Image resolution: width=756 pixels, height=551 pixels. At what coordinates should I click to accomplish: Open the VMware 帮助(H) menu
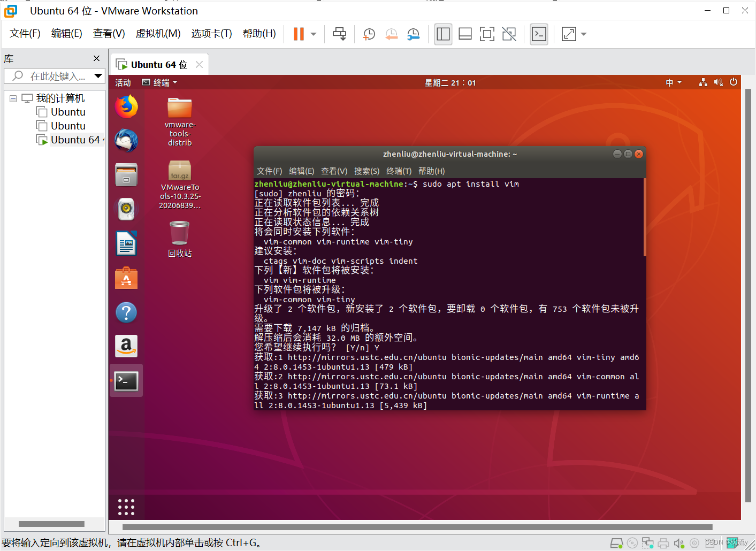click(x=259, y=34)
